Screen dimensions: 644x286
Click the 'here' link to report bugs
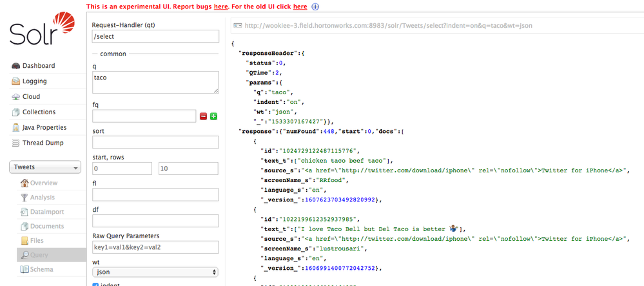coord(220,6)
